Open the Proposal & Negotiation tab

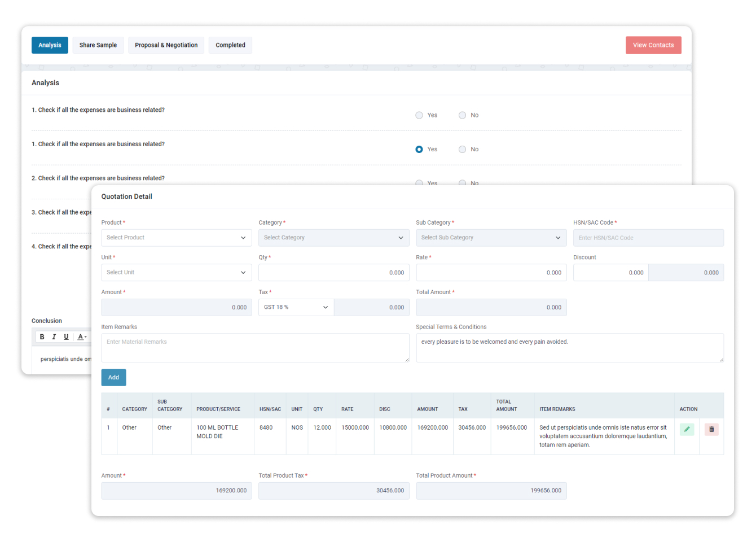coord(166,45)
